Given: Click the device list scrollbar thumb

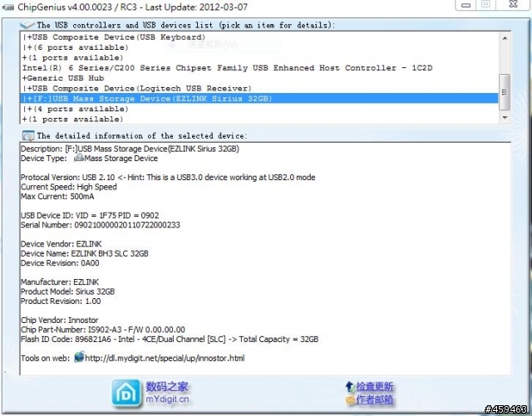Looking at the screenshot, I should (505, 92).
